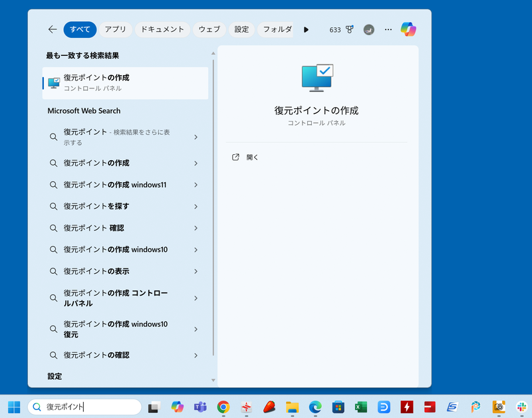Image resolution: width=532 pixels, height=418 pixels.
Task: Launch Excel from the taskbar
Action: tap(359, 407)
